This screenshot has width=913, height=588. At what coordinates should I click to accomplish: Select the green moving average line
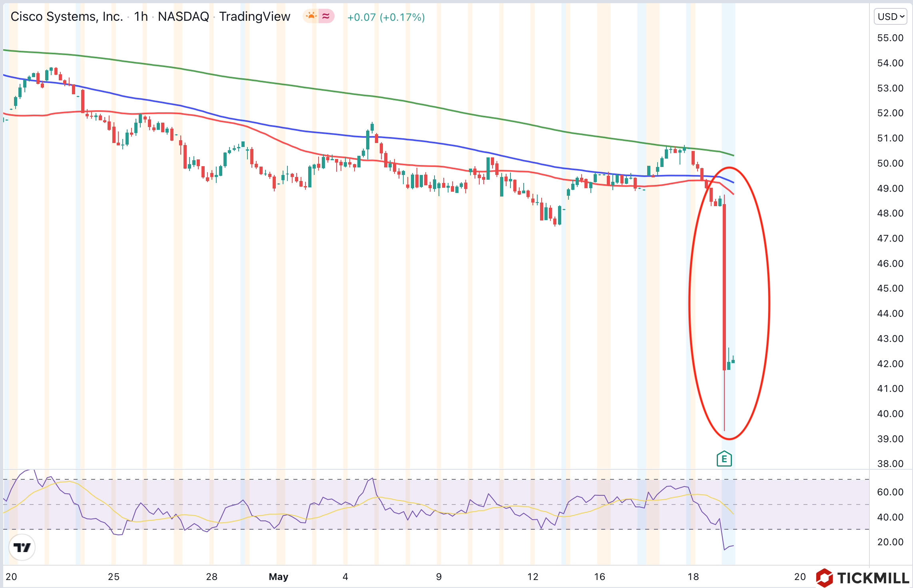(400, 100)
